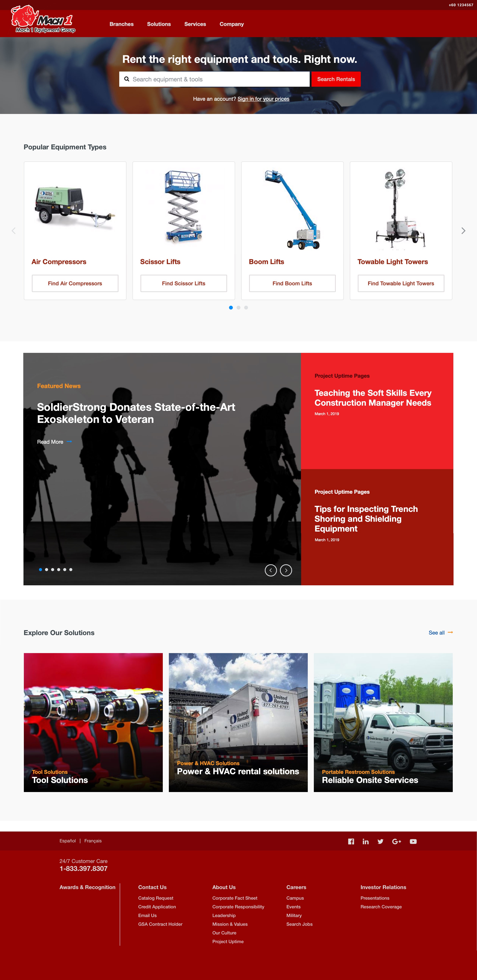The width and height of the screenshot is (477, 980).
Task: Click Sign in for your prices link
Action: tap(264, 99)
